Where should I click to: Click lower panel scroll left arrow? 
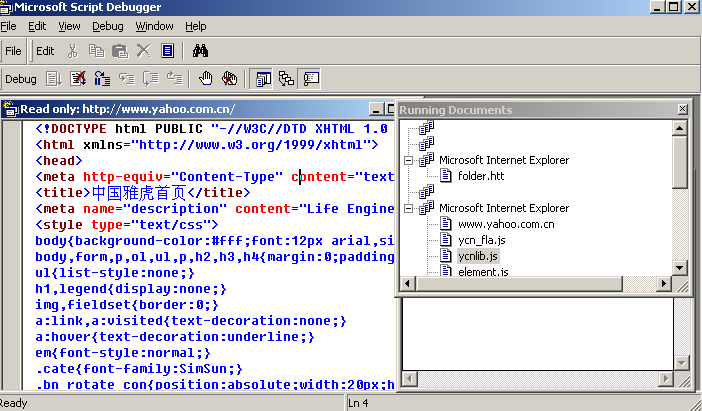click(x=410, y=379)
